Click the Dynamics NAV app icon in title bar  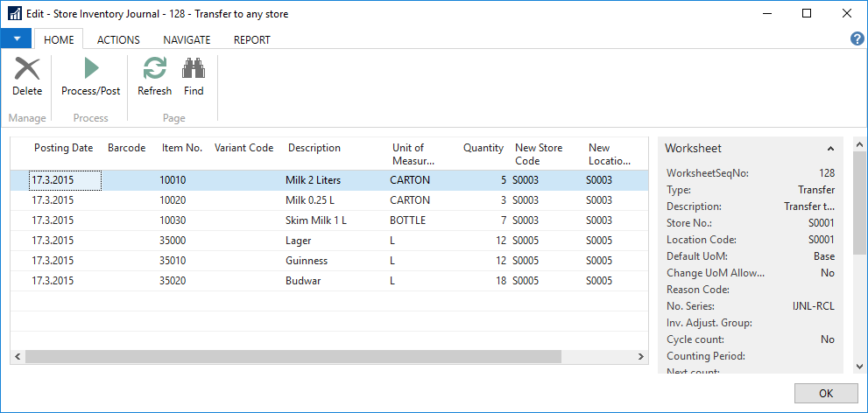[x=14, y=14]
